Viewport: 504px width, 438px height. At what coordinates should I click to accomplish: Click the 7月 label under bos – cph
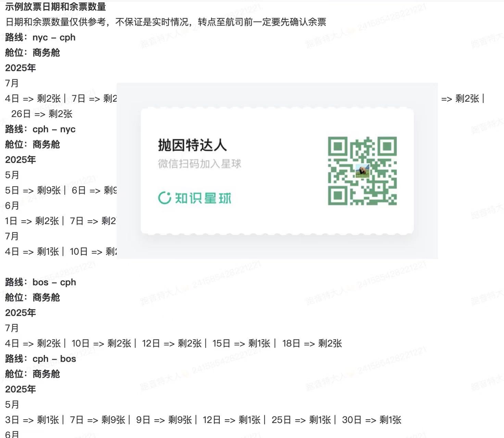(12, 328)
